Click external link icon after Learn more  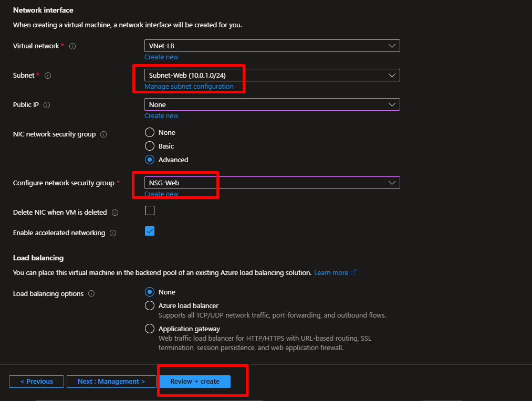[x=353, y=272]
